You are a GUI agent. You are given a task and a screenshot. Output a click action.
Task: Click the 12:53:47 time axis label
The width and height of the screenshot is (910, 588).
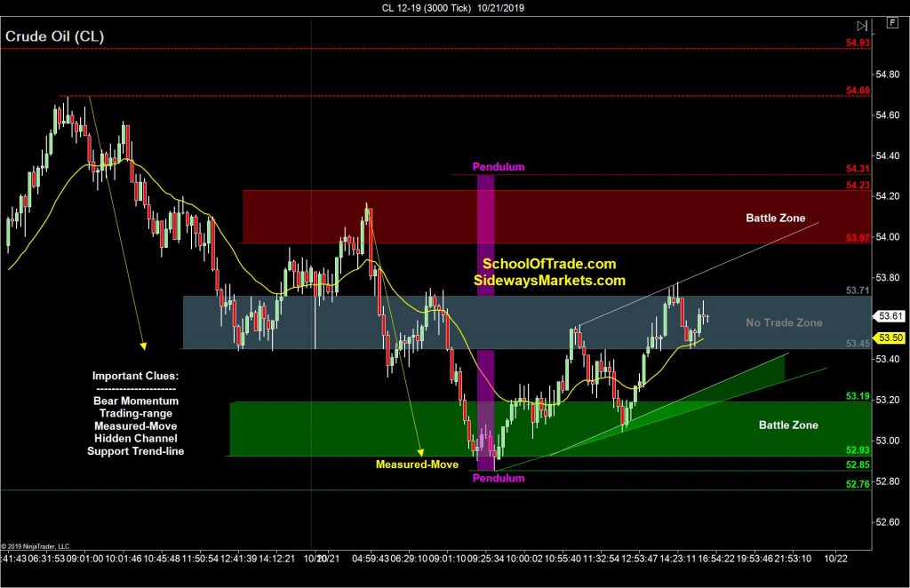click(x=640, y=559)
